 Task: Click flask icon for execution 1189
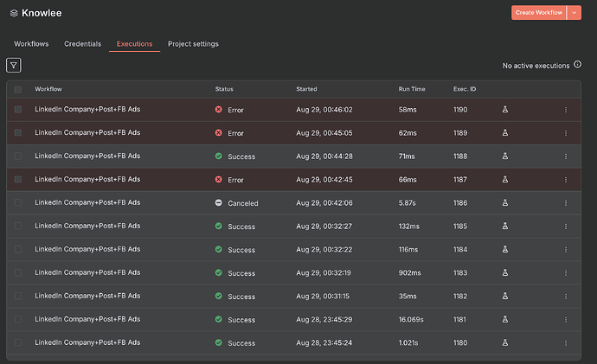coord(505,133)
